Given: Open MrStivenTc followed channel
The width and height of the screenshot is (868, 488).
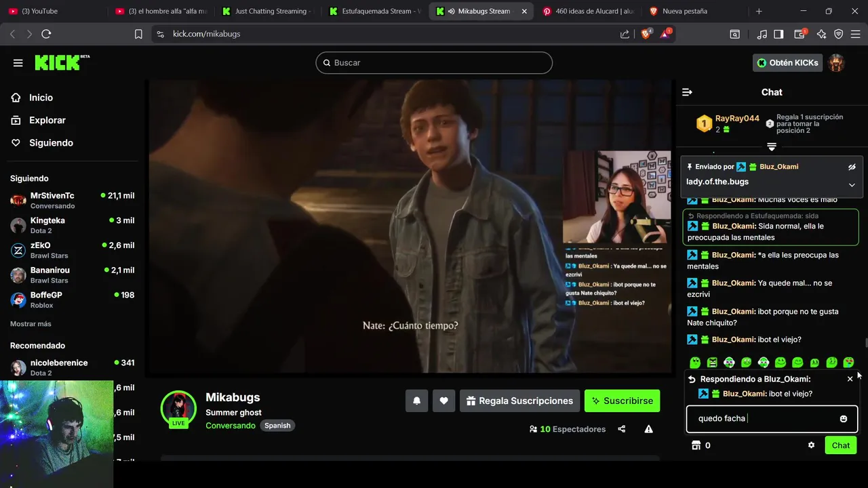Looking at the screenshot, I should 73,200.
